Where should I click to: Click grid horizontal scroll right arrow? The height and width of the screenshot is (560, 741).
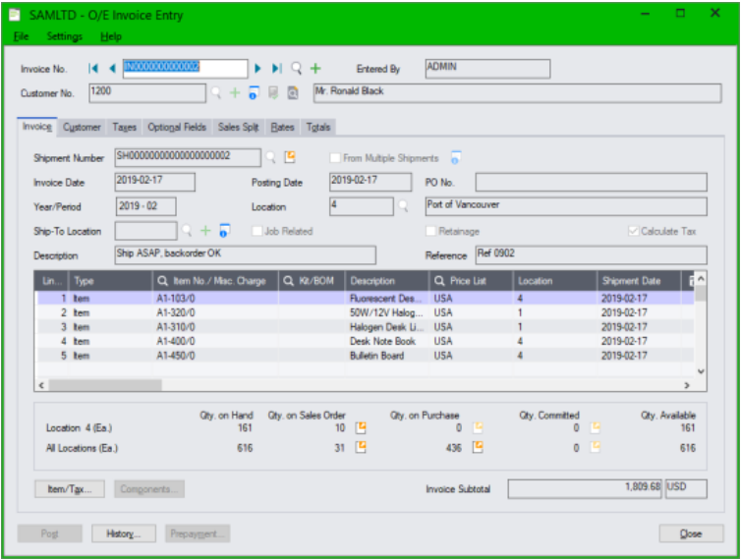click(687, 385)
